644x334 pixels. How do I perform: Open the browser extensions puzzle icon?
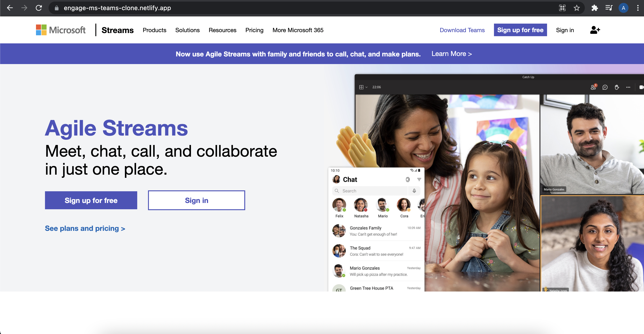point(595,8)
